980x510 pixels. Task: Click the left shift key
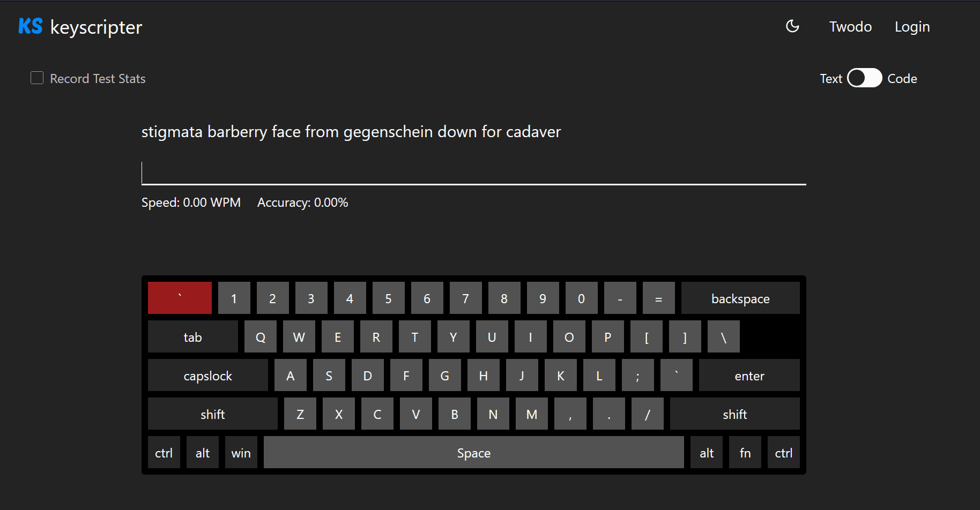click(x=212, y=414)
